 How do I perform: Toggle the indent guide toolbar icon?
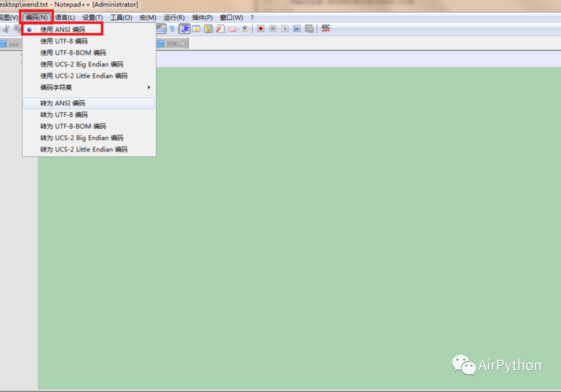(184, 29)
